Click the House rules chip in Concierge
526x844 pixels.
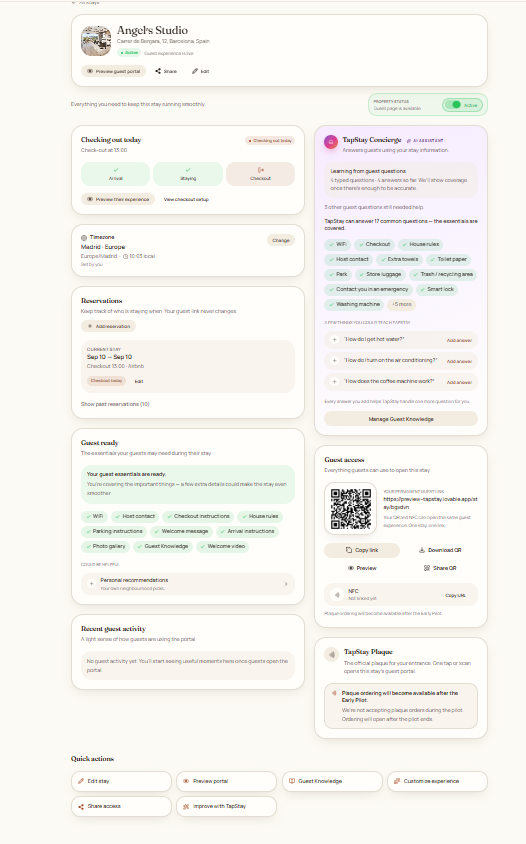(420, 244)
